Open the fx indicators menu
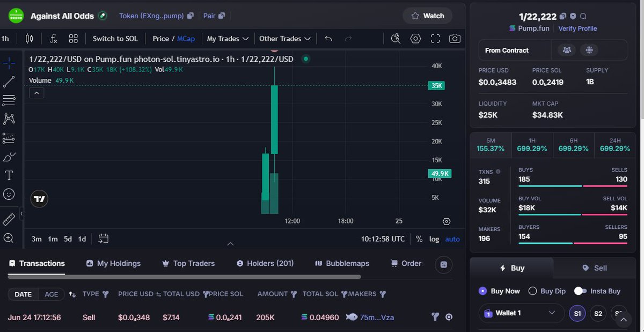The image size is (644, 332). tap(53, 39)
